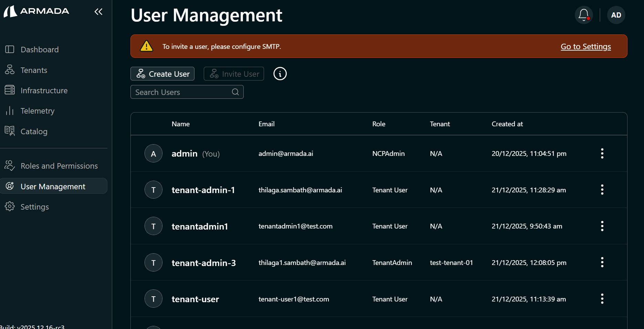Click the search magnifier in Search Users

(235, 92)
